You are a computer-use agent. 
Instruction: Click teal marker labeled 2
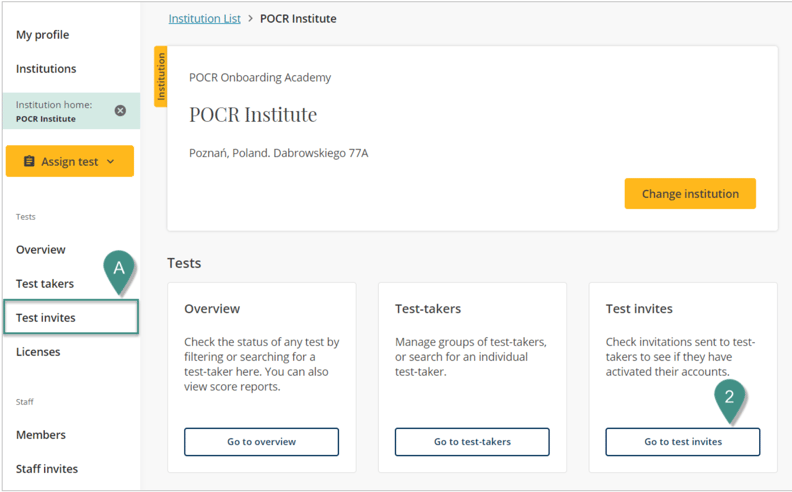(729, 398)
